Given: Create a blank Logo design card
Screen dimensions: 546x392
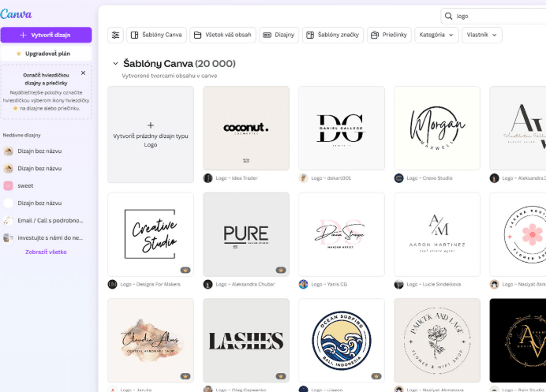Looking at the screenshot, I should point(151,134).
